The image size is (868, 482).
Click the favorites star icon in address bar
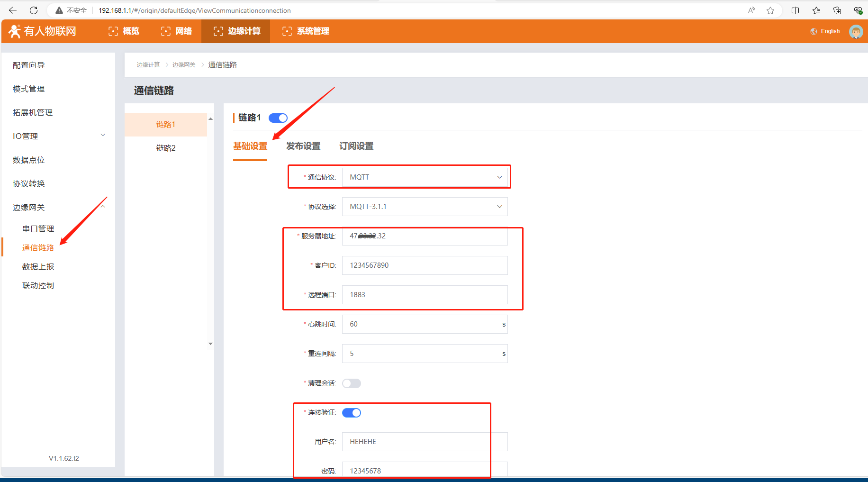tap(770, 10)
